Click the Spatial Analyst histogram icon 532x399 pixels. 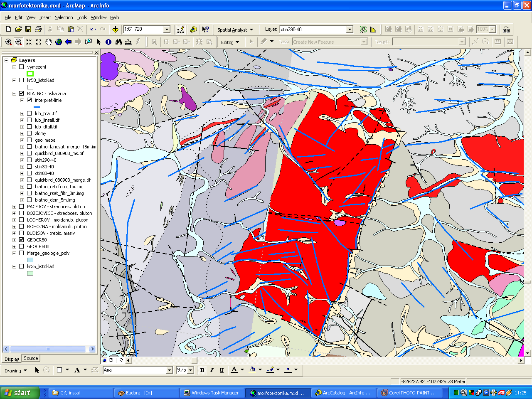(373, 29)
